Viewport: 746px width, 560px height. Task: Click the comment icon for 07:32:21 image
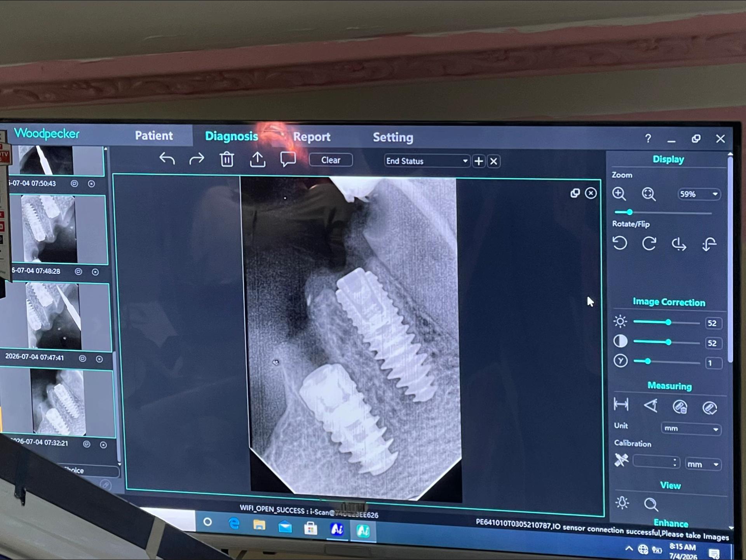tap(87, 444)
